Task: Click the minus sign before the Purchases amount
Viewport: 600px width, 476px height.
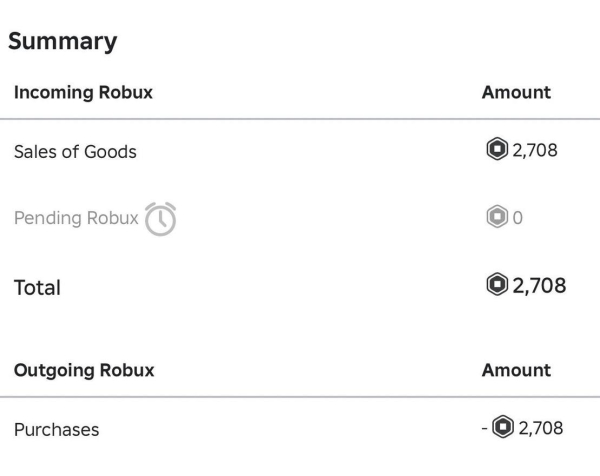Action: point(485,429)
